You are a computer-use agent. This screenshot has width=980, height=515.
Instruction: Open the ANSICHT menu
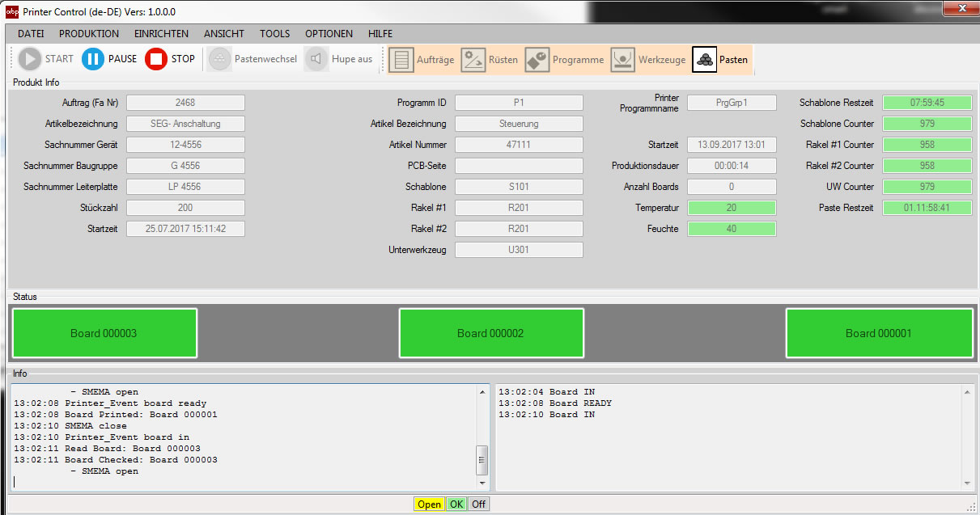[224, 34]
